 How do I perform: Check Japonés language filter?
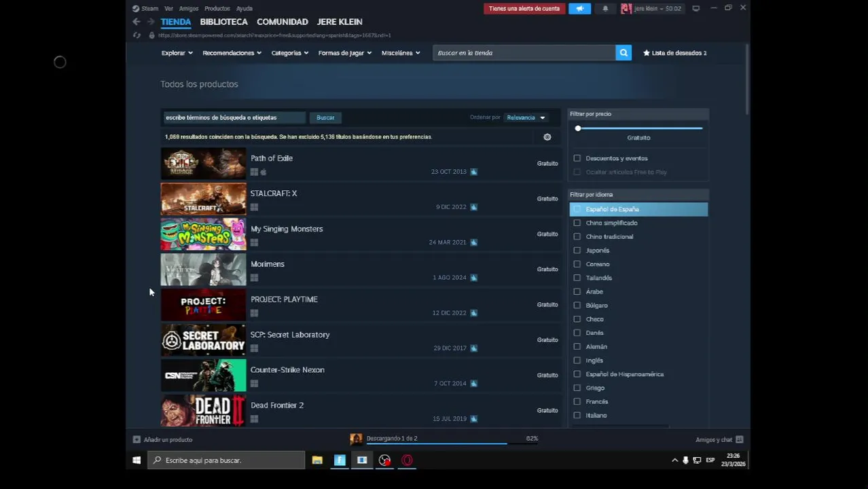577,251
